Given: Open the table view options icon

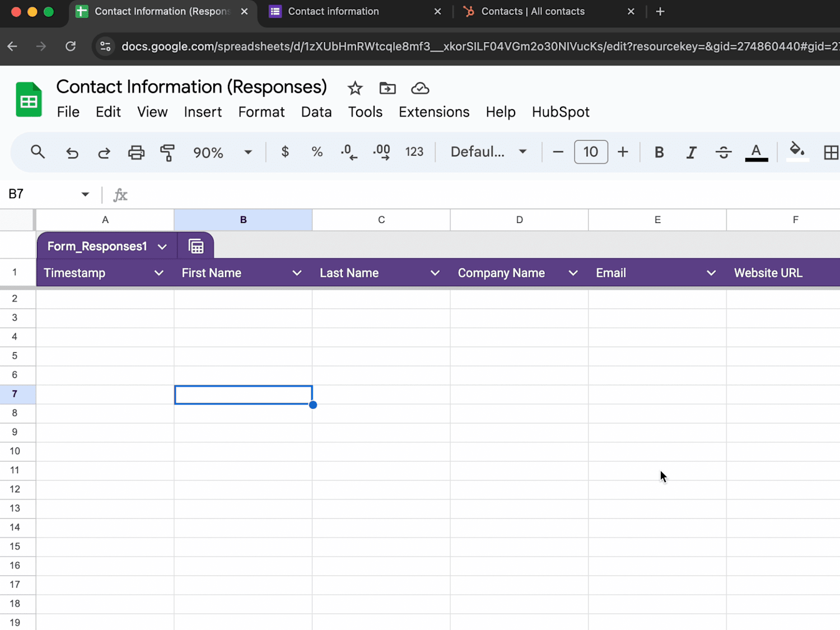Looking at the screenshot, I should 196,246.
